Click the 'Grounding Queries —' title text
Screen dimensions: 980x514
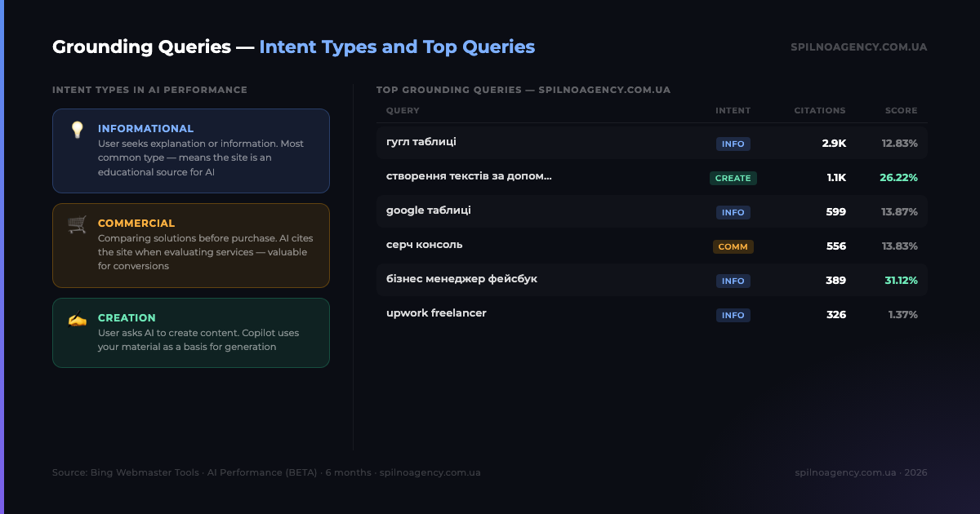pyautogui.click(x=154, y=47)
